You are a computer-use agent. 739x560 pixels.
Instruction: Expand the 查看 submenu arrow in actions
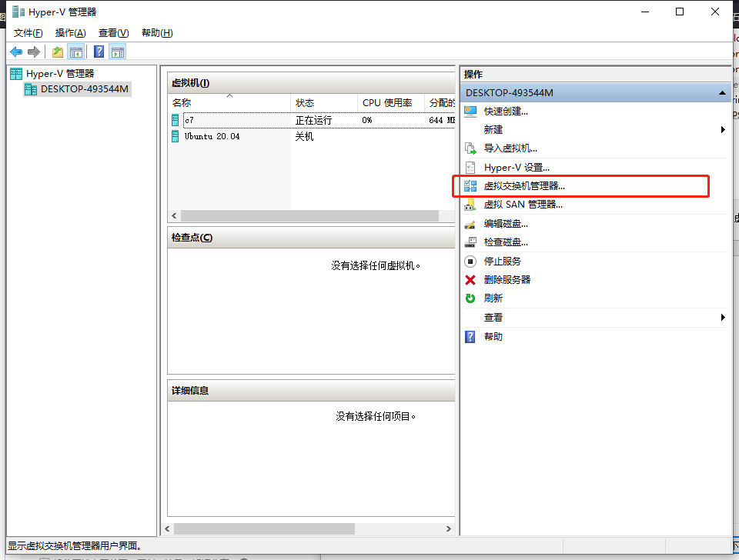coord(723,318)
